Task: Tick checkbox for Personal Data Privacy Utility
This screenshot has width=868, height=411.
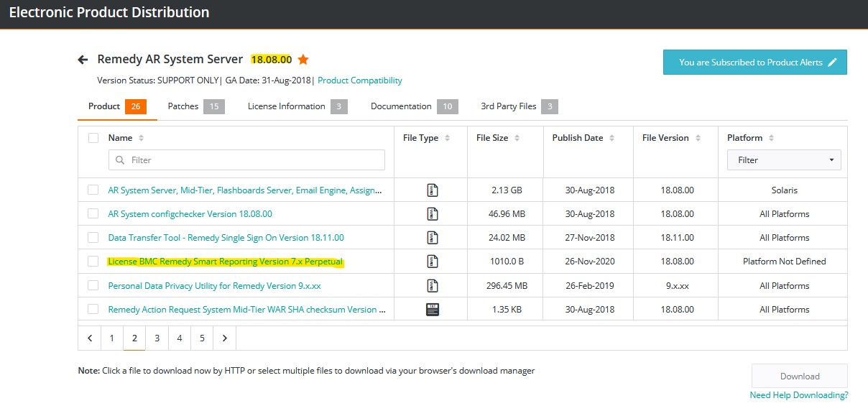Action: (x=93, y=286)
